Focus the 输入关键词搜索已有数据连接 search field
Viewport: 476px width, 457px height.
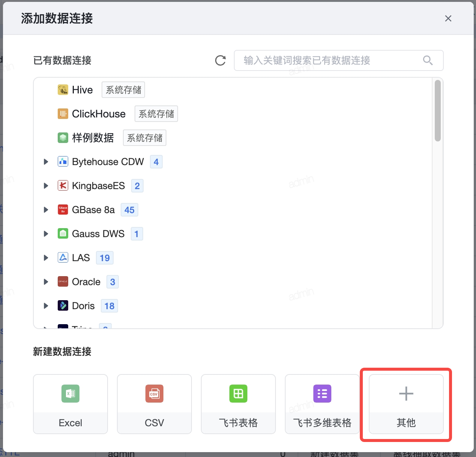[x=339, y=60]
